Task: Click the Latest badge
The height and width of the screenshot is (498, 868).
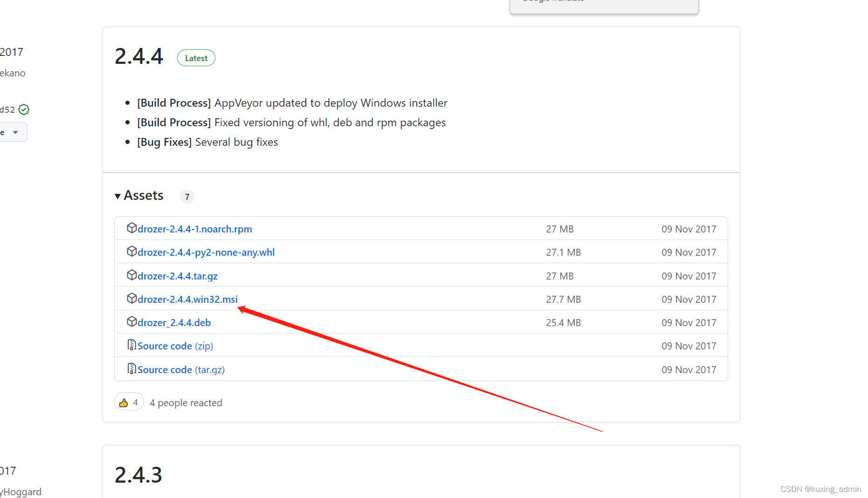Action: tap(196, 58)
